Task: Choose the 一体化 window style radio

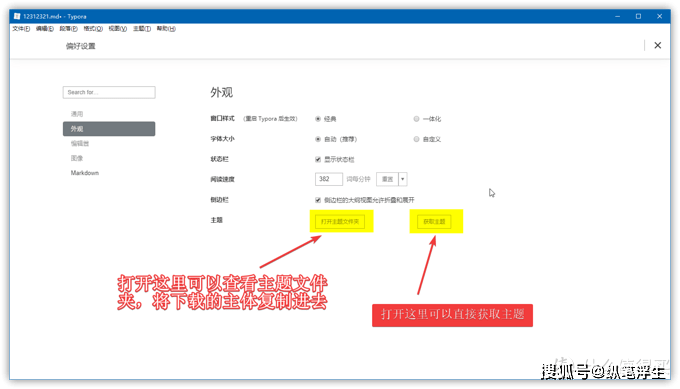Action: click(416, 119)
